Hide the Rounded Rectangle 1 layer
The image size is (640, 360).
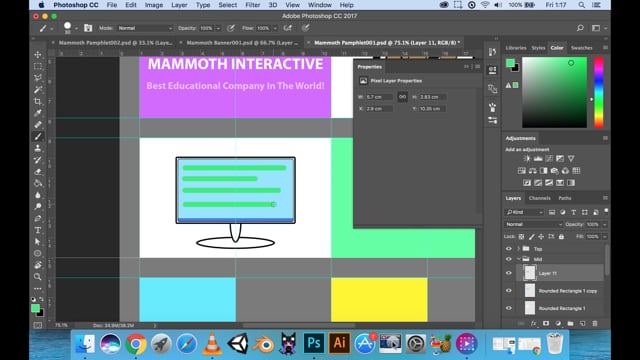point(509,308)
